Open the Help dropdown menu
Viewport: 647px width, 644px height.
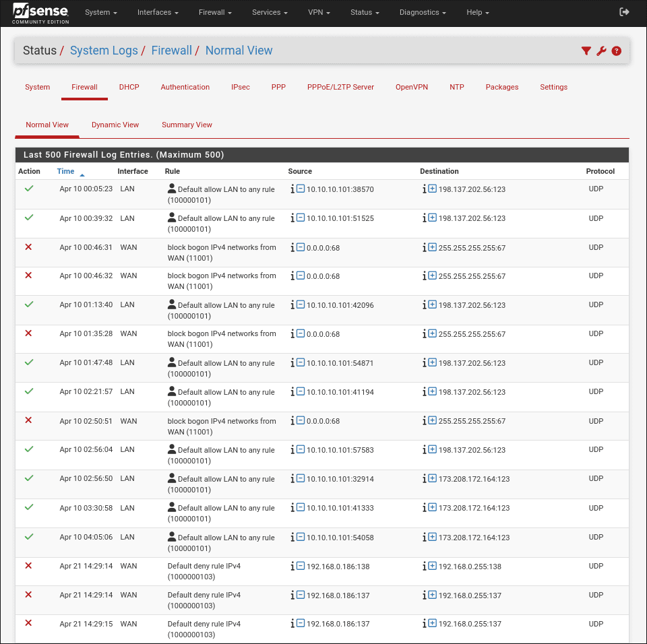pyautogui.click(x=477, y=12)
